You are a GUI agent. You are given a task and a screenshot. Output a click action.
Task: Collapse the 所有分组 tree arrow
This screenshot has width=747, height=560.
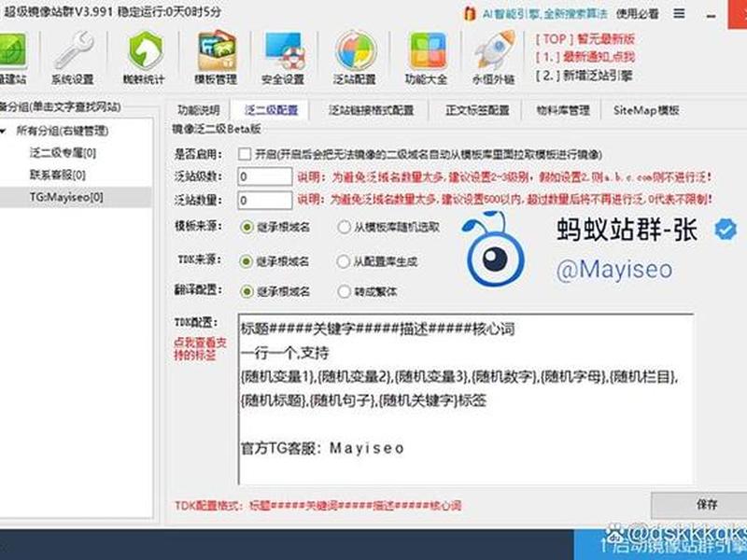[x=4, y=131]
